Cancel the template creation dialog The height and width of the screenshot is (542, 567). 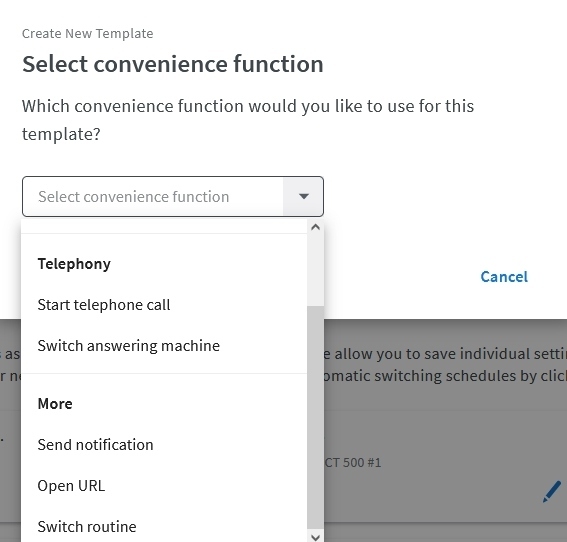click(x=504, y=277)
